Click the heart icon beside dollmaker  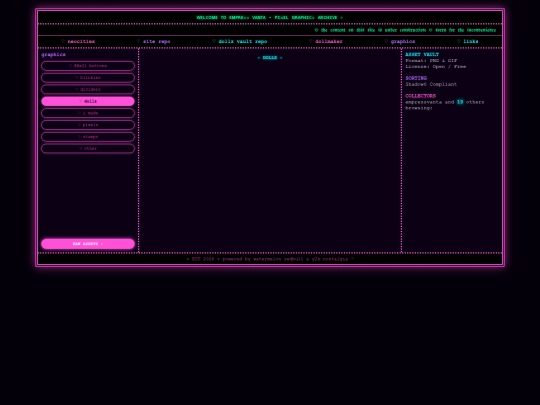(x=311, y=41)
